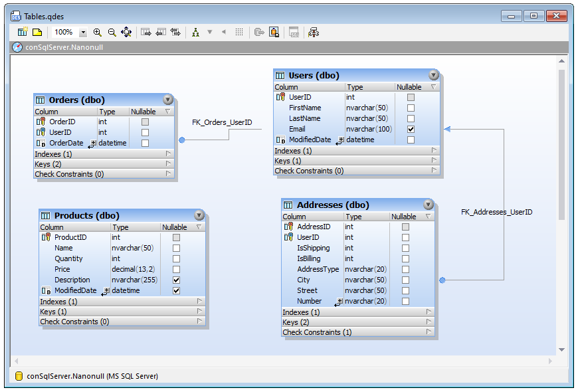Select the FK_Orders_UserID relationship label
578x392 pixels.
click(x=222, y=122)
